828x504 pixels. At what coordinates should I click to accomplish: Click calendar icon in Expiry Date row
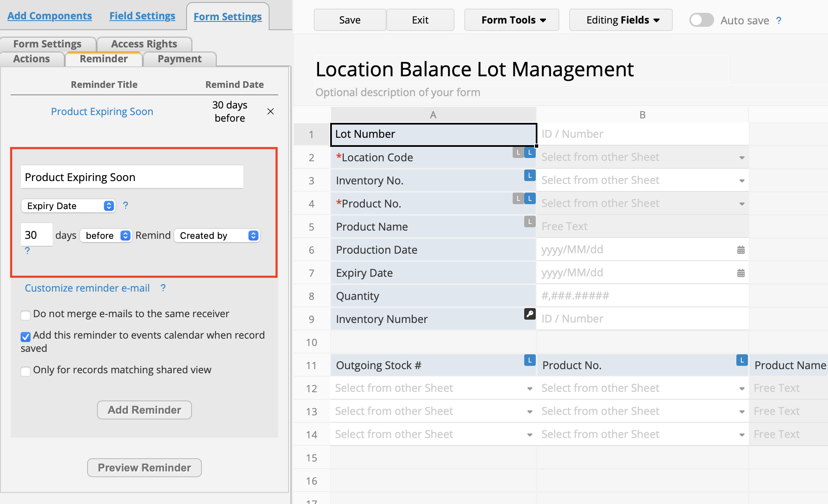click(741, 273)
